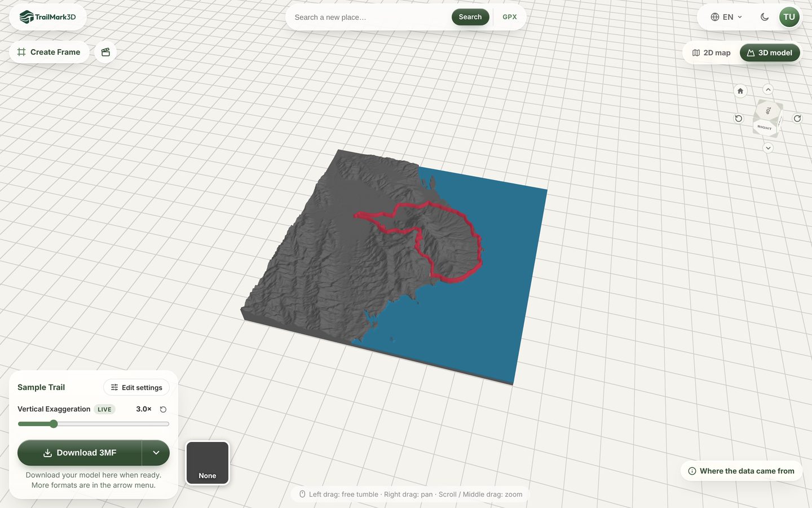Viewport: 812px width, 508px height.
Task: Click the Vertical Exaggeration label
Action: 54,409
